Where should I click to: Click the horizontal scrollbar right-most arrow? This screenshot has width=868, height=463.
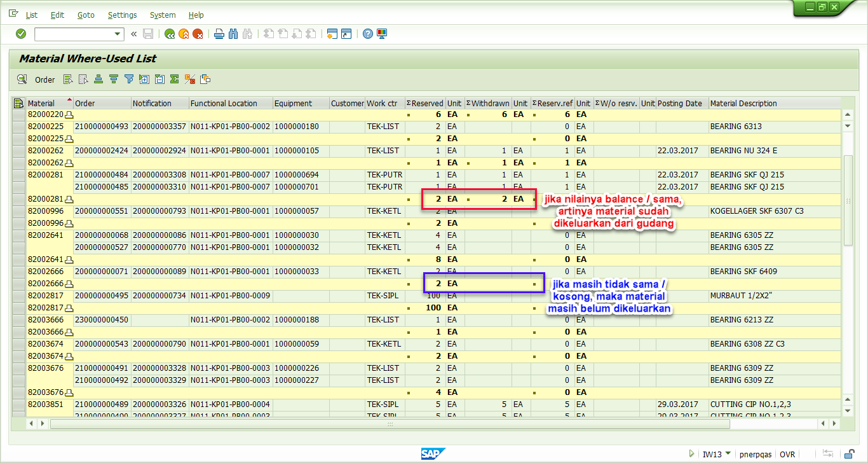click(x=834, y=424)
